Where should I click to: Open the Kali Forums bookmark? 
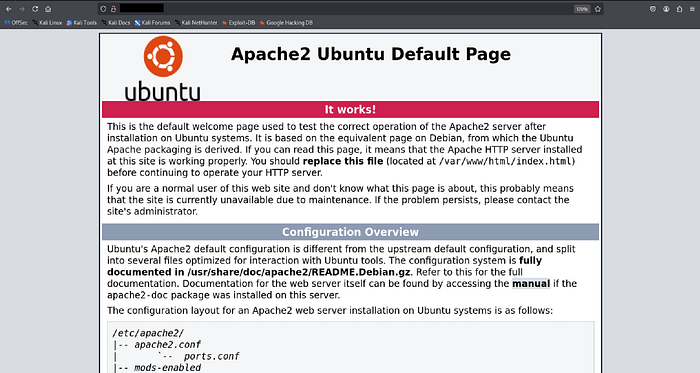click(152, 22)
